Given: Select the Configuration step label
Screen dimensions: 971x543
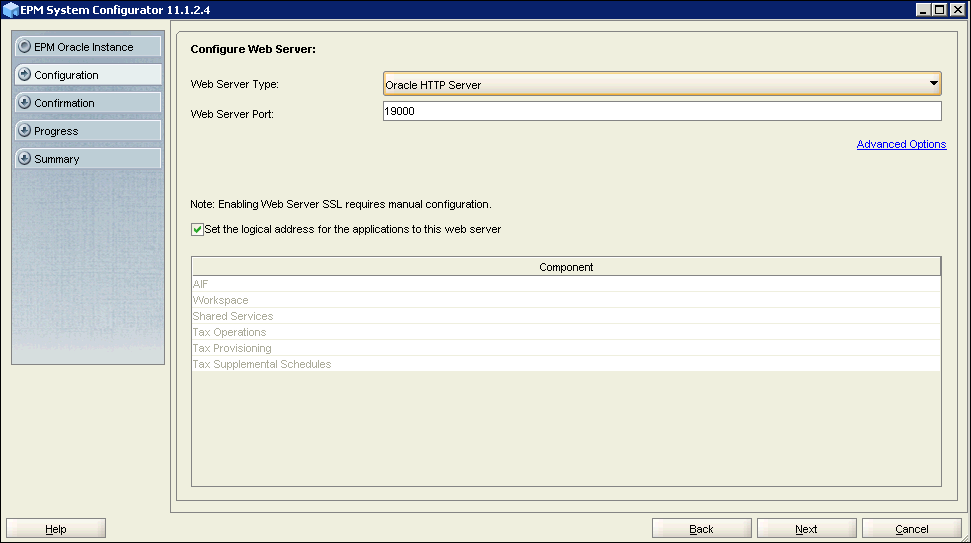Looking at the screenshot, I should 66,75.
